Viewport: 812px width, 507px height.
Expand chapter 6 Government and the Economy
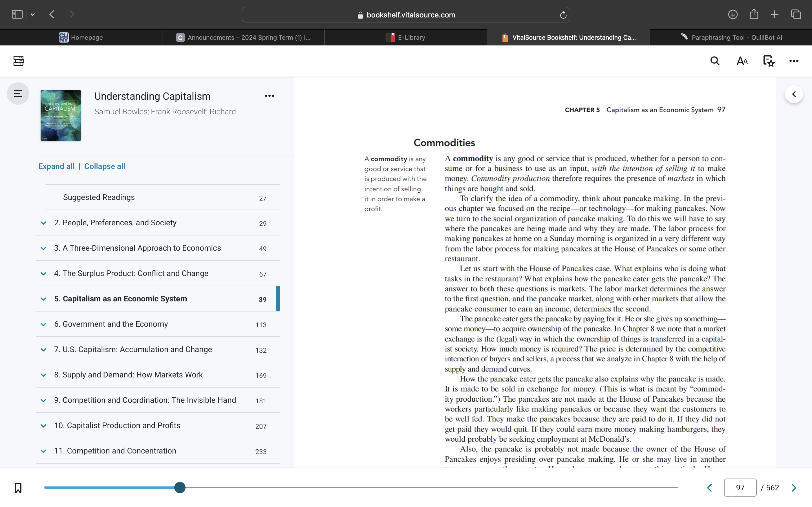tap(43, 324)
